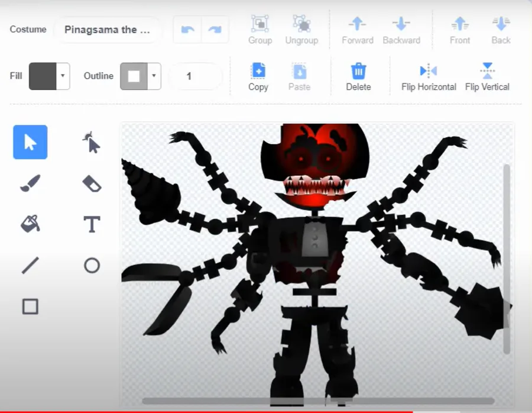Activate the Text tool
This screenshot has width=532, height=413.
click(92, 224)
